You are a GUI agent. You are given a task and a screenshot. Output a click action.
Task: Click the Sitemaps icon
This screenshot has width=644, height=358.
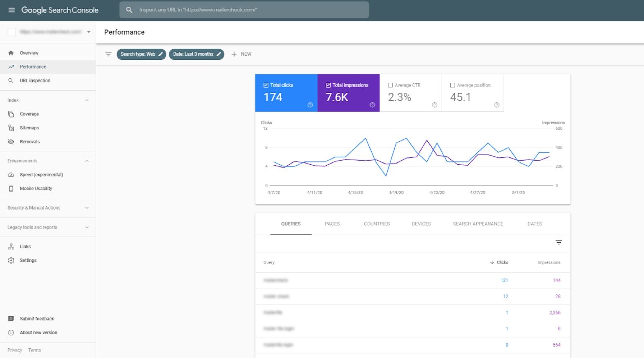(11, 128)
